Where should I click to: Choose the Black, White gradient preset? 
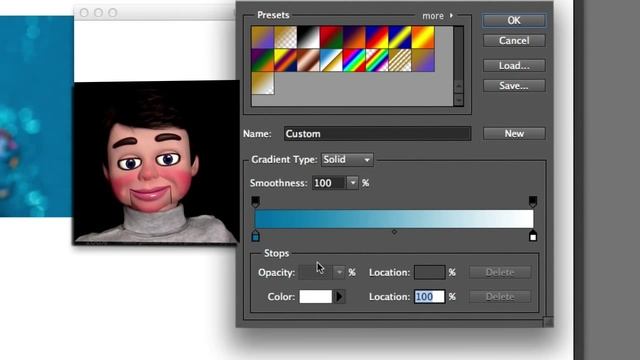click(x=308, y=38)
